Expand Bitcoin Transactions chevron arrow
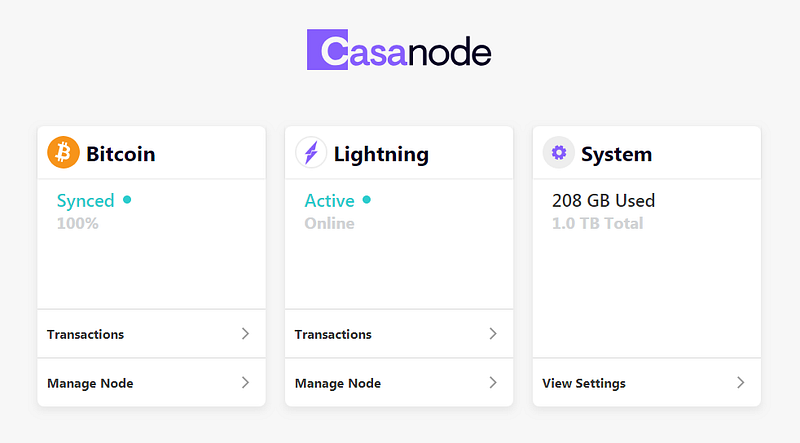The width and height of the screenshot is (800, 443). tap(245, 334)
